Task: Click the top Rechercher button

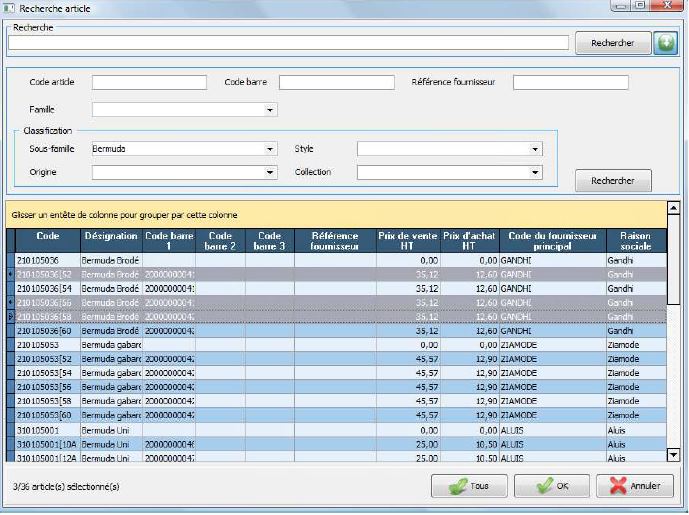Action: point(612,43)
